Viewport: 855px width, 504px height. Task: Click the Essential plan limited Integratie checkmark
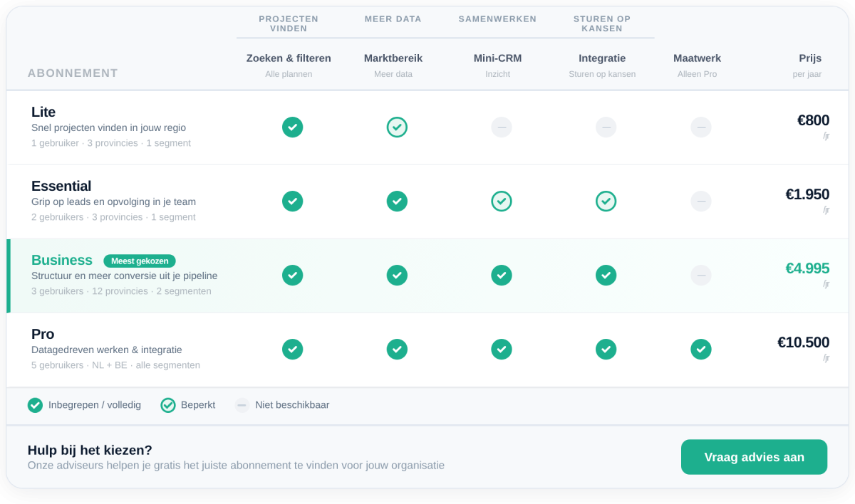[x=606, y=201]
